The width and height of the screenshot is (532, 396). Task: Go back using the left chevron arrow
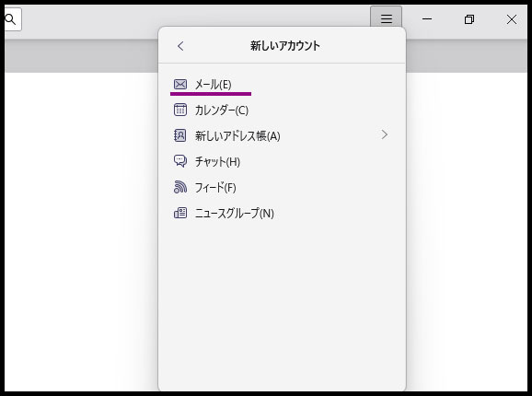[180, 46]
